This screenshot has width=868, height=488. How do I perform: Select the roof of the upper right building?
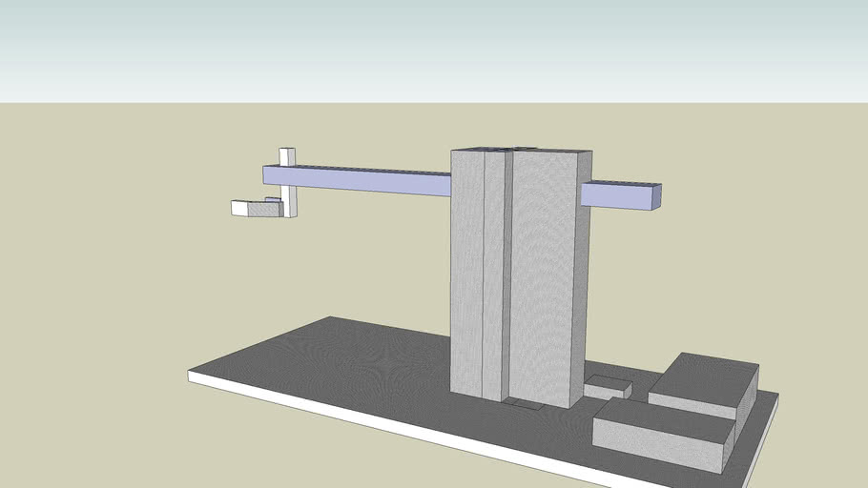704,375
